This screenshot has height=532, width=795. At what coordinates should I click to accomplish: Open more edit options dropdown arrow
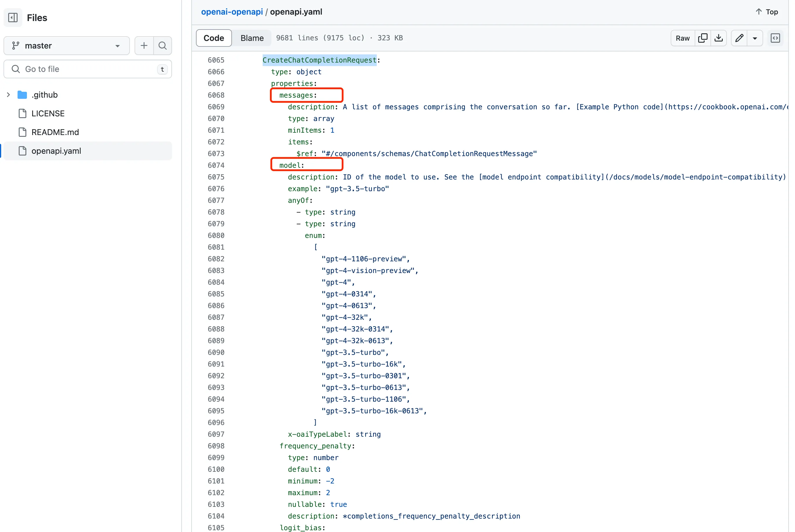pyautogui.click(x=755, y=38)
